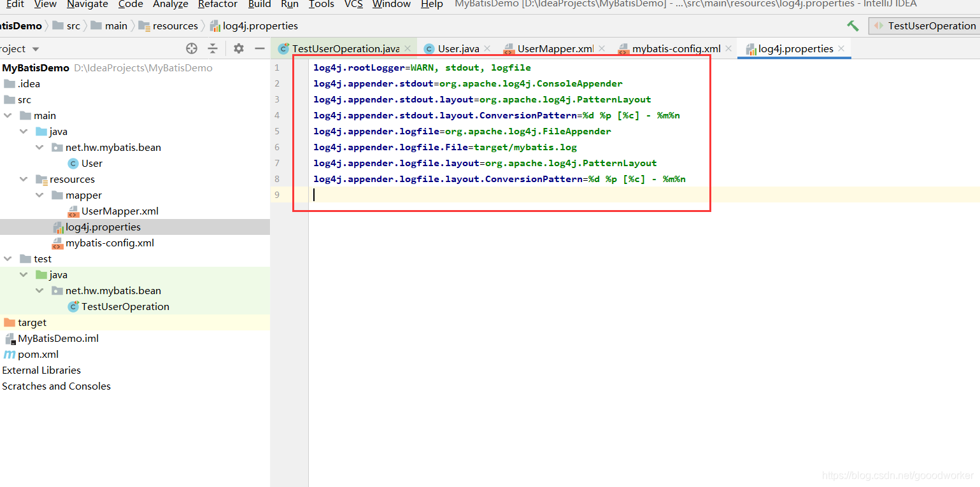
Task: Collapse the test folder
Action: pyautogui.click(x=8, y=258)
